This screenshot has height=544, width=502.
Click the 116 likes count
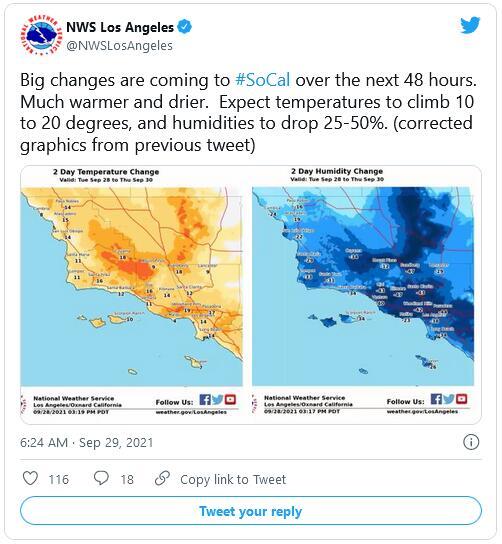pos(59,479)
